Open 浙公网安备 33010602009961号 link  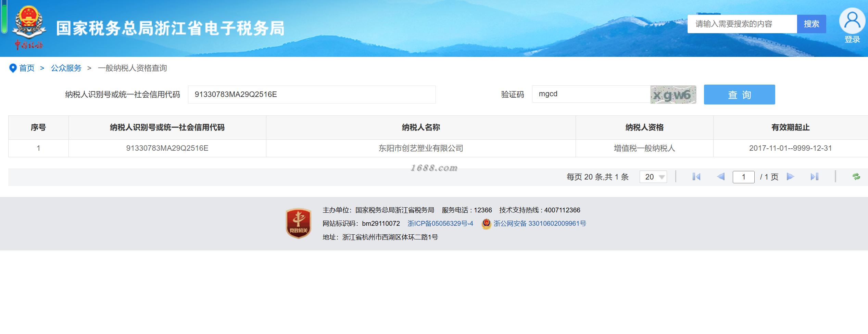tap(540, 224)
